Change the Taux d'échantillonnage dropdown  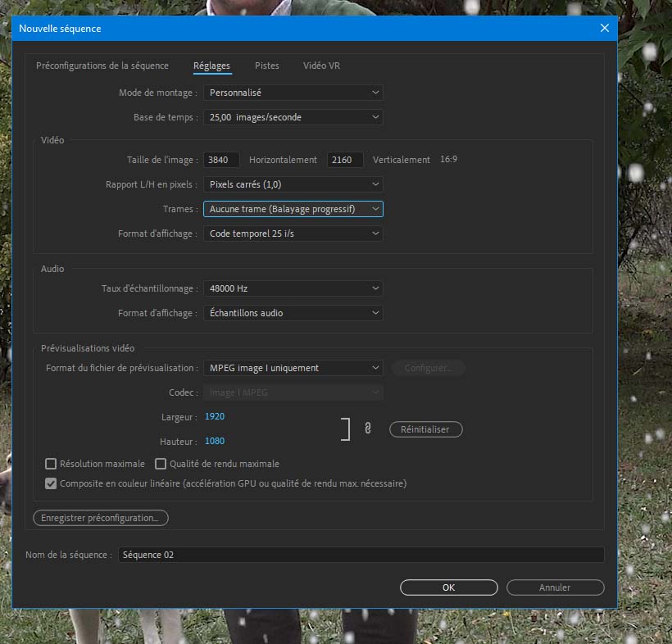pos(293,288)
